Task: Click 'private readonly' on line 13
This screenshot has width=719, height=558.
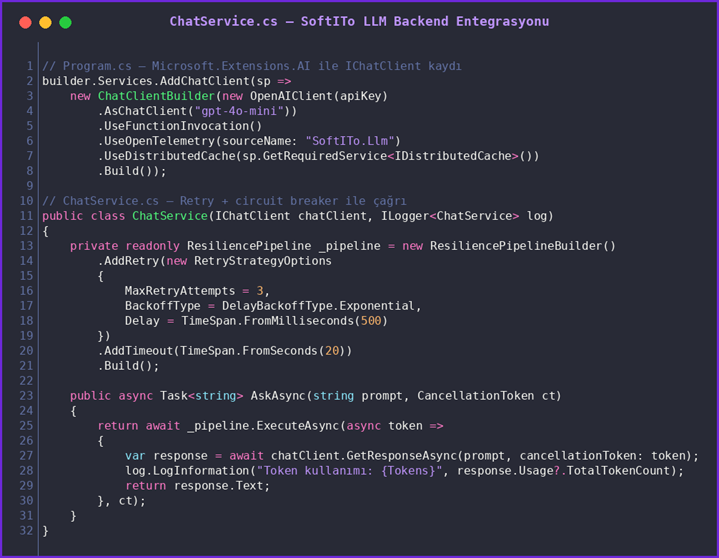Action: (x=125, y=246)
